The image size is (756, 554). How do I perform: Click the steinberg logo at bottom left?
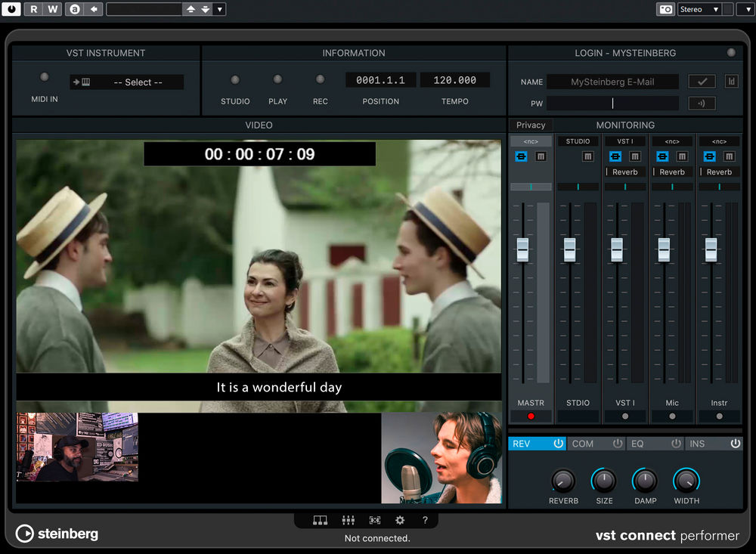[x=57, y=534]
